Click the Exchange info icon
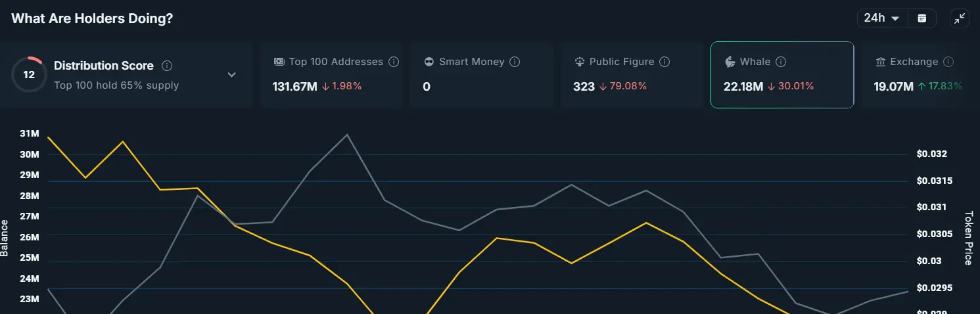 [x=948, y=62]
